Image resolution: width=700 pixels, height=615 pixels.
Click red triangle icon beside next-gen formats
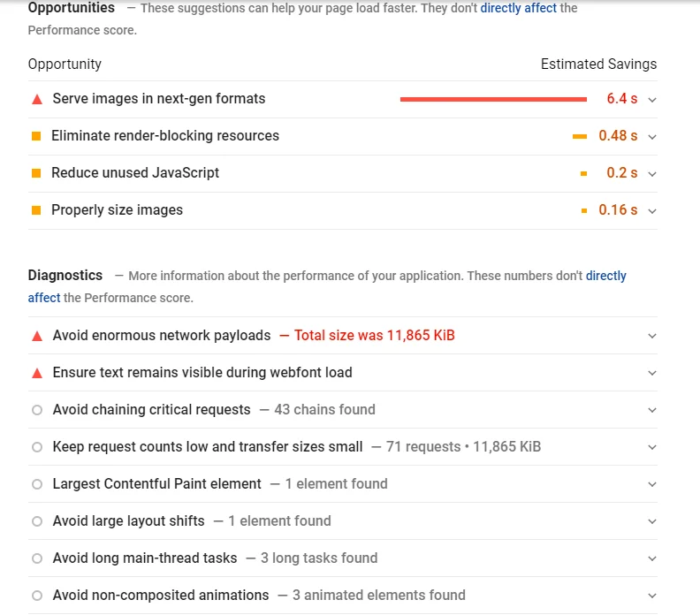(37, 99)
